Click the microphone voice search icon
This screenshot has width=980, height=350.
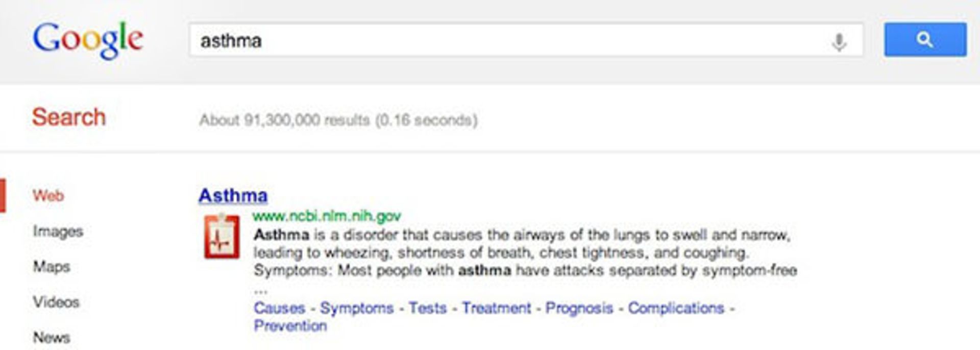tap(839, 41)
